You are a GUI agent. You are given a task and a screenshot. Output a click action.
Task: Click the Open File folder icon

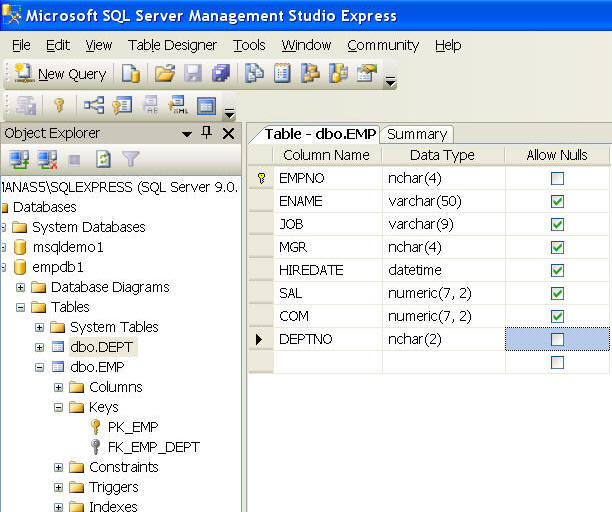click(x=165, y=73)
